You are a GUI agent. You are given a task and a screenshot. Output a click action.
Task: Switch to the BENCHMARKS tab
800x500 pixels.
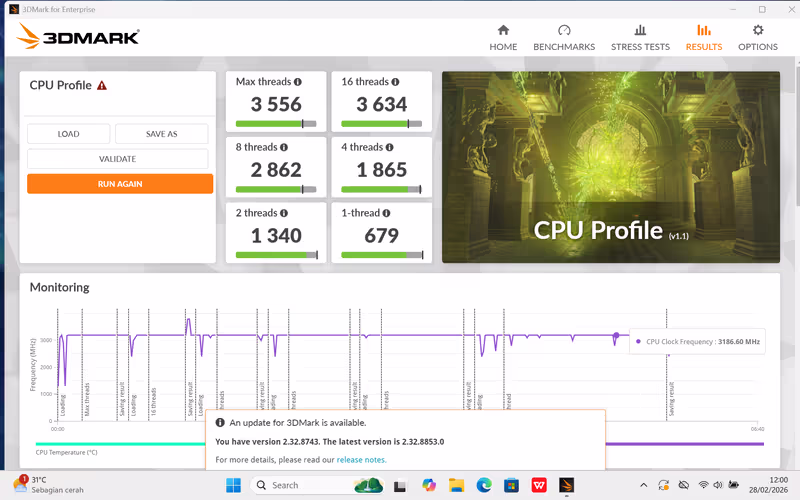[564, 38]
